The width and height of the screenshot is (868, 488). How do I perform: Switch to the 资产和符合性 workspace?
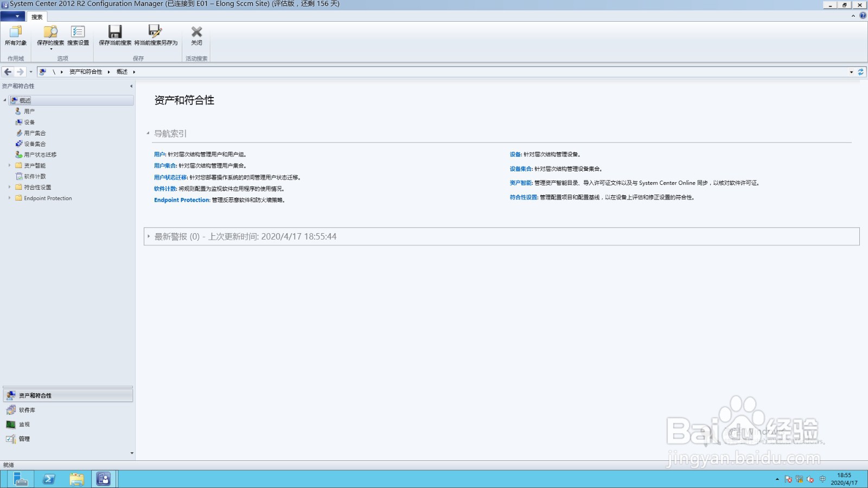click(x=68, y=395)
